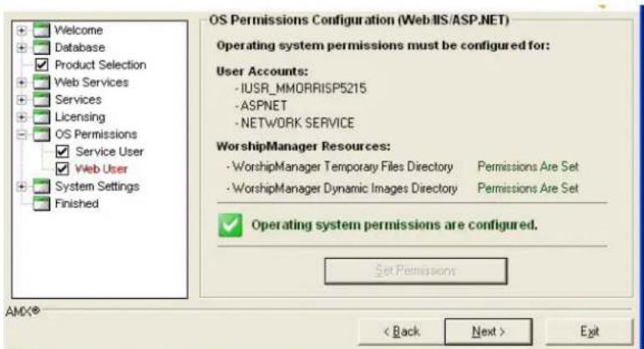Screen dimensions: 644x349
Task: Expand the Database tree node
Action: coord(22,48)
